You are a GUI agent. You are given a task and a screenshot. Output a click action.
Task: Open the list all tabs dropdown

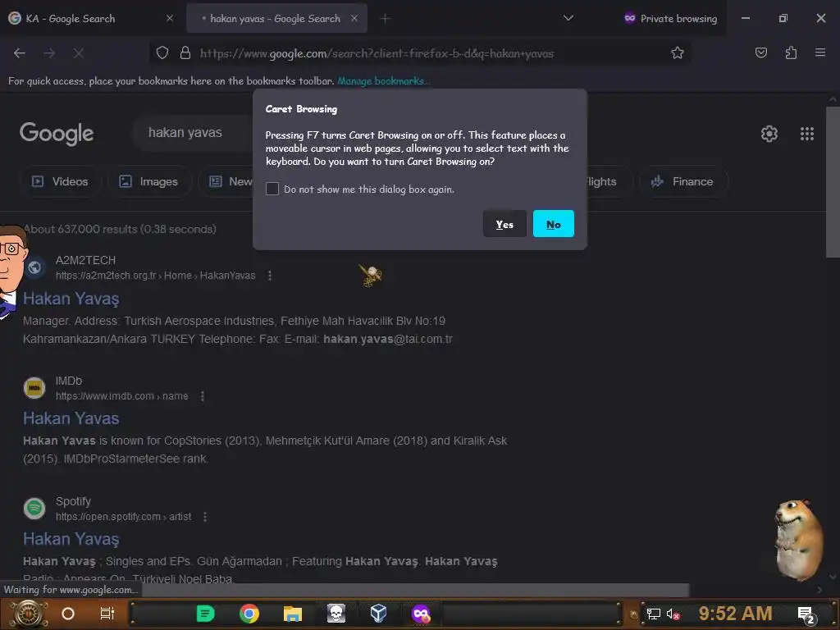click(568, 18)
